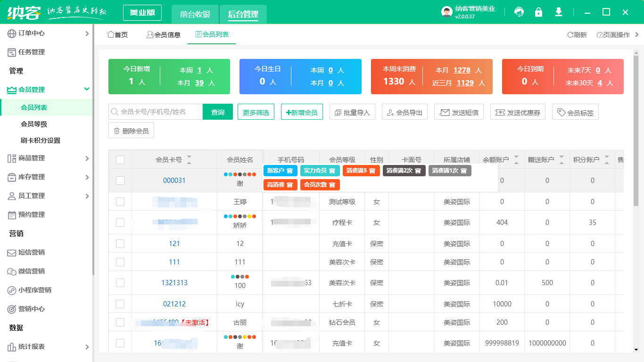This screenshot has height=362, width=644.
Task: Delete the 新客户 tag via trash icon
Action: tap(290, 171)
